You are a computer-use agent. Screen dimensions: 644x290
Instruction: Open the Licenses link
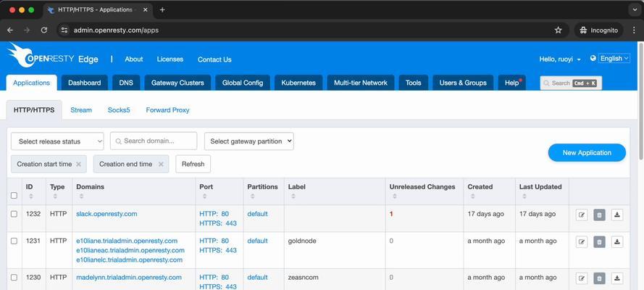click(170, 59)
